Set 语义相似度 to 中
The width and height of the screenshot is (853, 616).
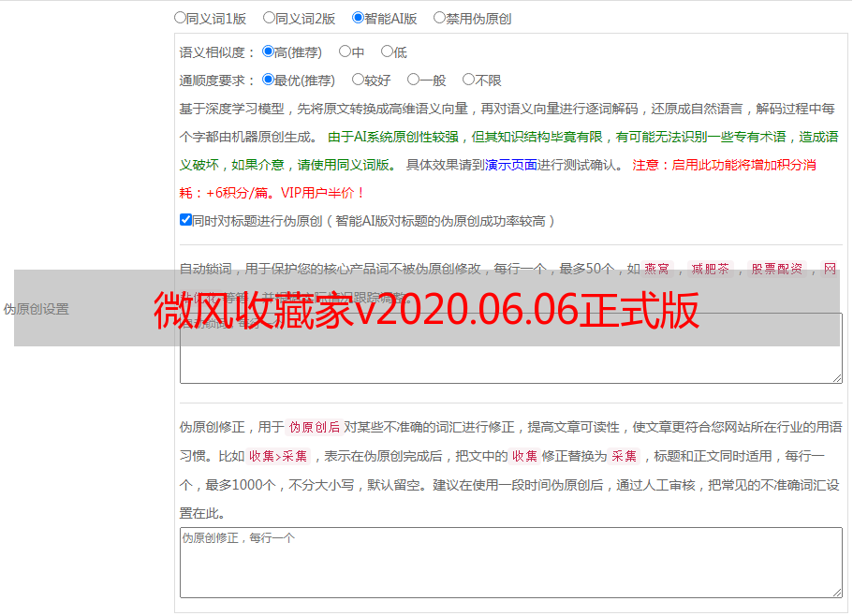(345, 51)
